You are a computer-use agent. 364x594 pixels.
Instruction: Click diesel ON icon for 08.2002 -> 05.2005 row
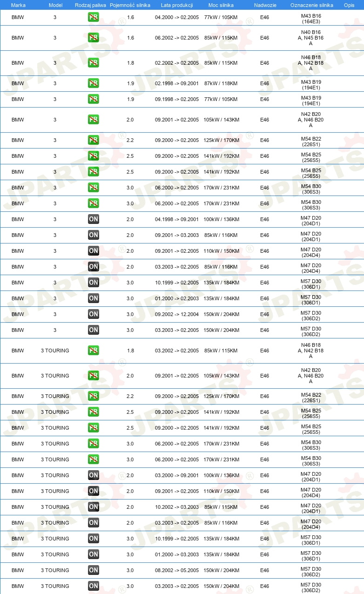point(94,570)
